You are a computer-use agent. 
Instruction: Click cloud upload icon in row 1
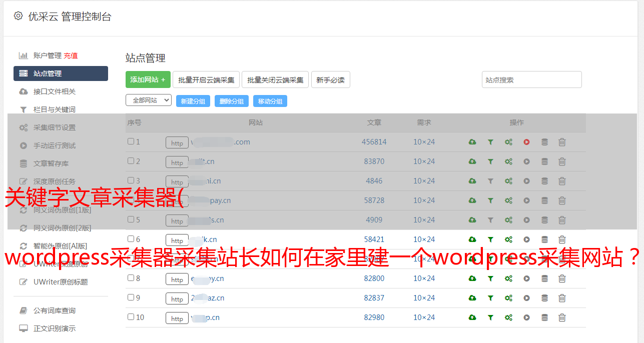pyautogui.click(x=472, y=142)
